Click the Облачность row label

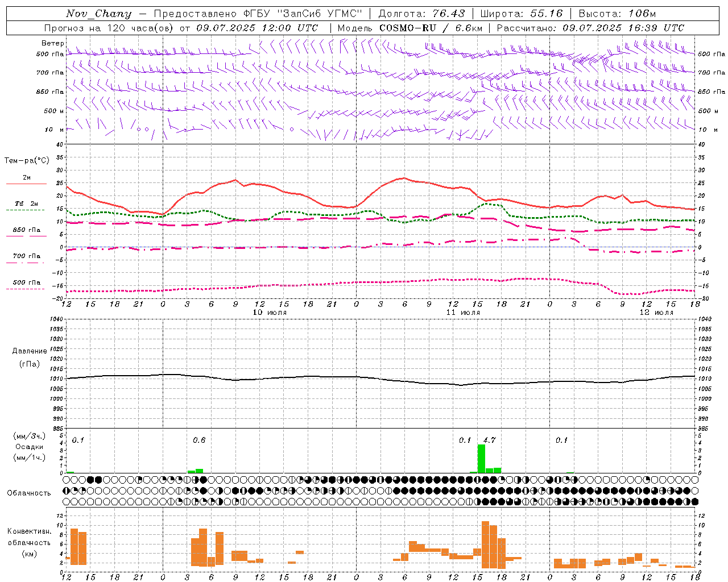[29, 493]
